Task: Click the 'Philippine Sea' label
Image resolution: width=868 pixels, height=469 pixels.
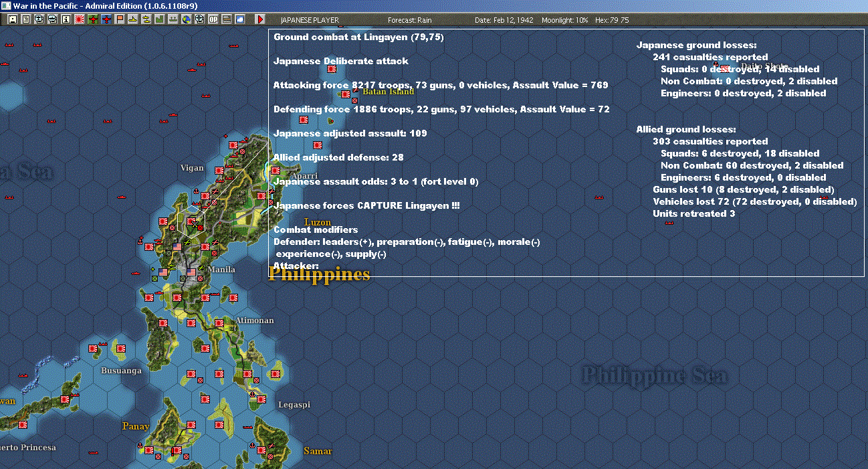Action: (655, 375)
